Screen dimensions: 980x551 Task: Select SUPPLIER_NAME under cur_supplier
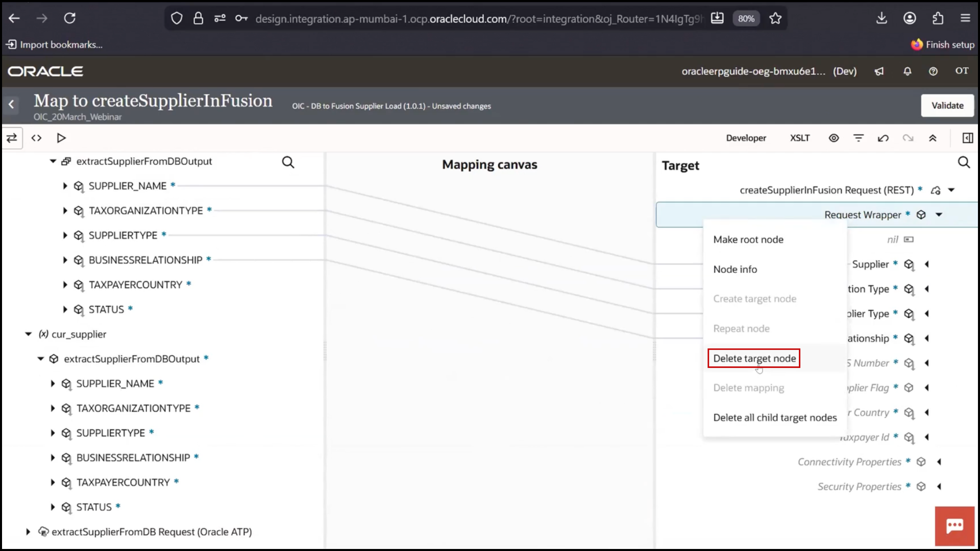point(115,384)
